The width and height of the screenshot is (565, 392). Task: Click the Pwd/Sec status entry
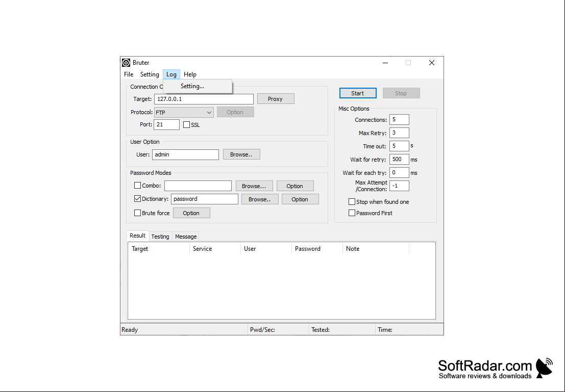[x=263, y=330]
